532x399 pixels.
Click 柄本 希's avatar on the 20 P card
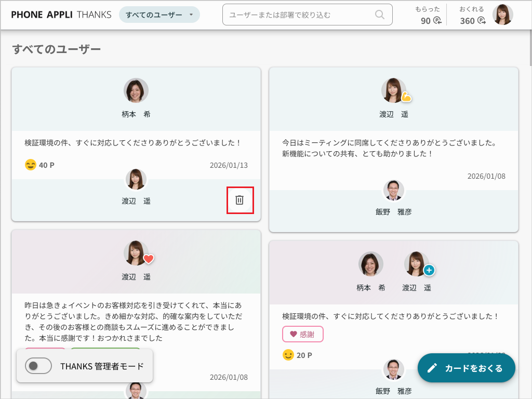pos(371,264)
